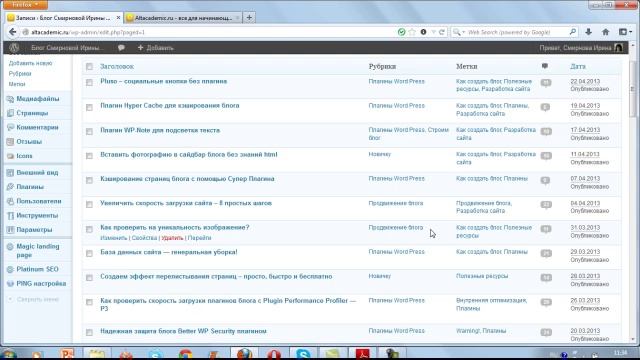The image size is (640, 360).
Task: Expand the Добавить admin bar menu
Action: tap(156, 48)
